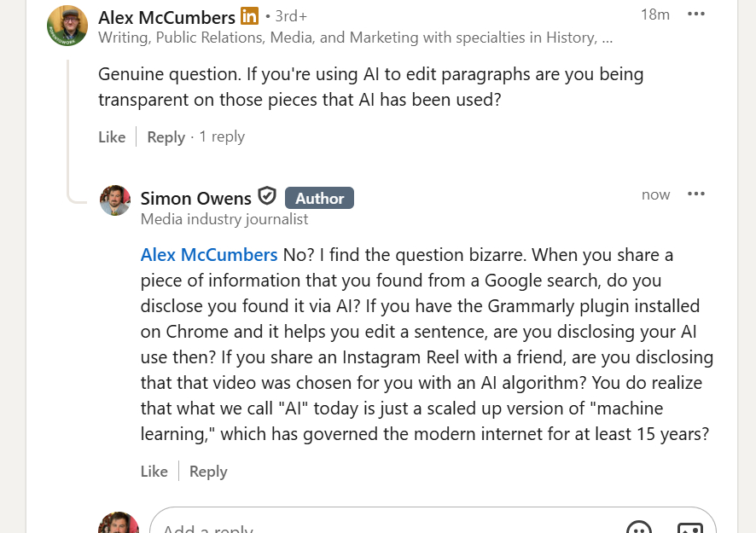Click the Alex McCumbers commenter name

point(166,17)
